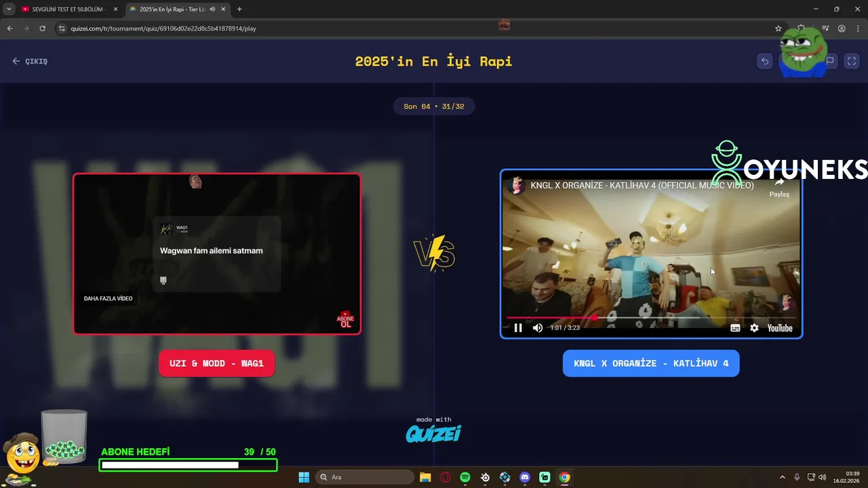The height and width of the screenshot is (488, 868).
Task: Open video on YouTube via logo
Action: 780,328
